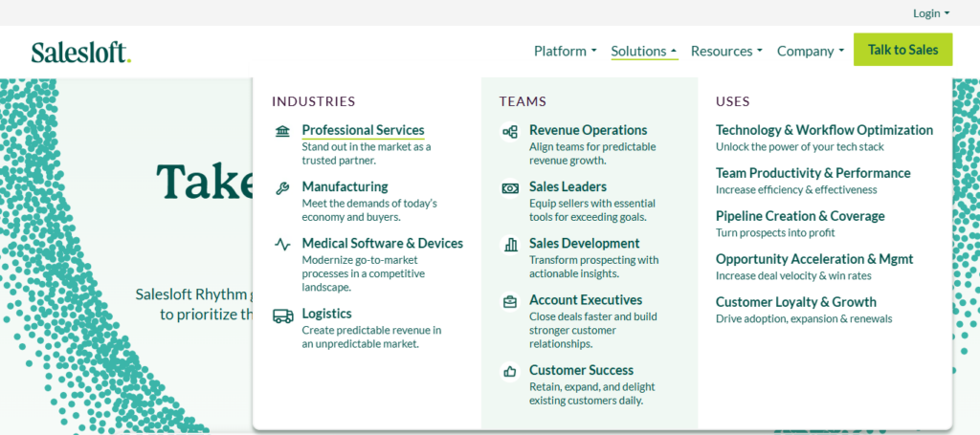Screen dimensions: 980x435
Task: Collapse the Solutions menu
Action: coord(644,52)
